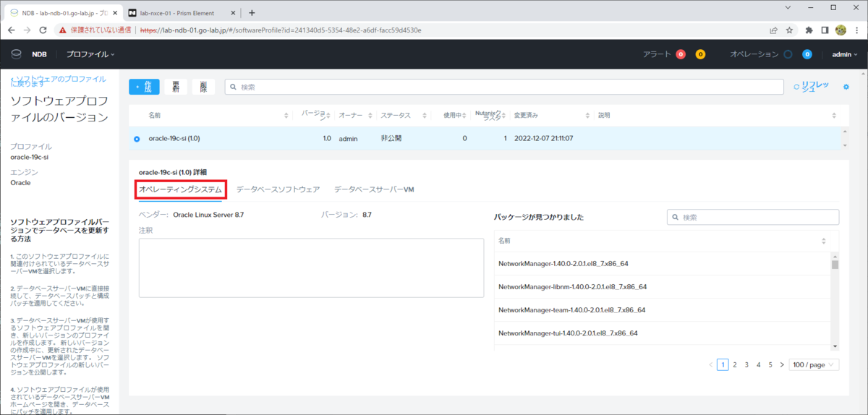This screenshot has height=415, width=868.
Task: Click packages page 1 button
Action: click(x=723, y=365)
